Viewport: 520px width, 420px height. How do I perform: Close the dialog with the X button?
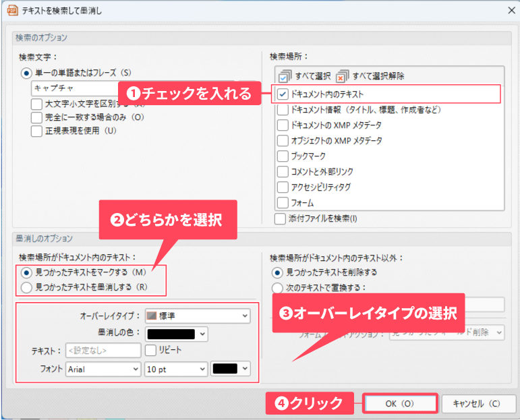pos(506,9)
